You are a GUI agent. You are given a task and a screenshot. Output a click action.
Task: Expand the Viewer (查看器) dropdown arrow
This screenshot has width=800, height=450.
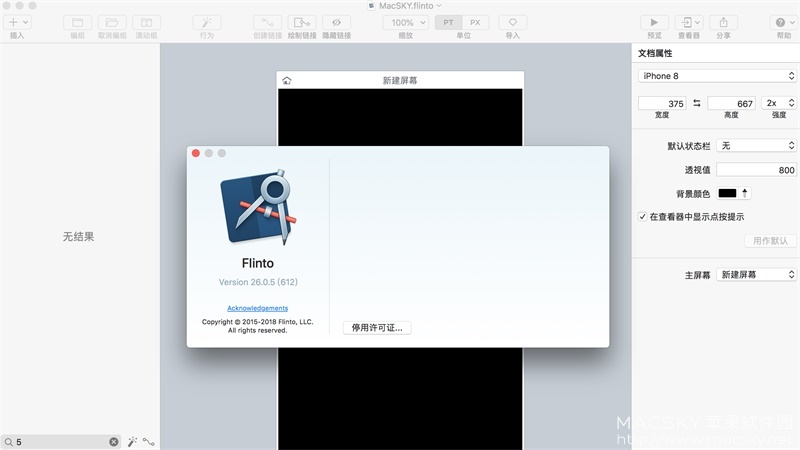click(697, 22)
